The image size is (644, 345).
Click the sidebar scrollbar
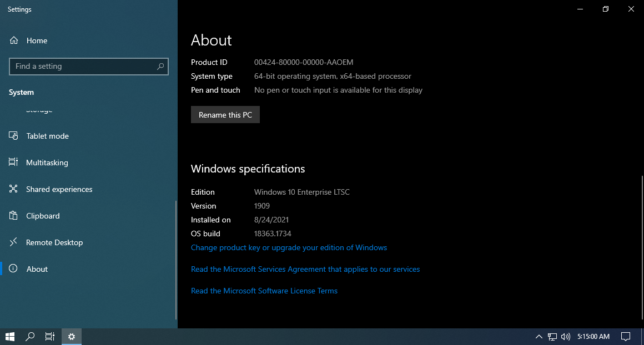[176, 260]
